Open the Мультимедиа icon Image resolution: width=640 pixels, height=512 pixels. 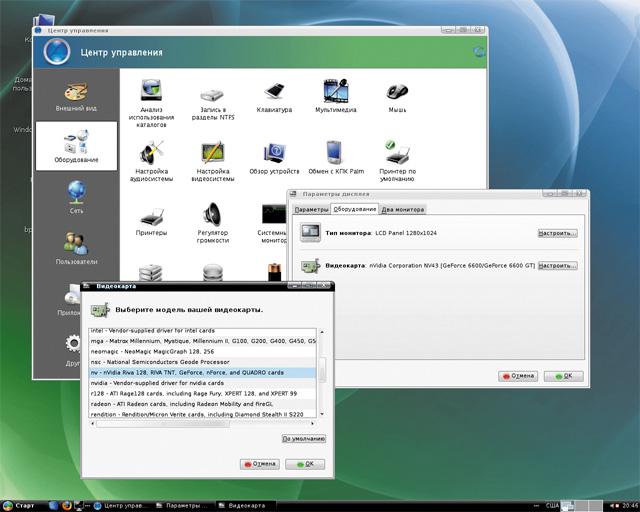pos(336,96)
